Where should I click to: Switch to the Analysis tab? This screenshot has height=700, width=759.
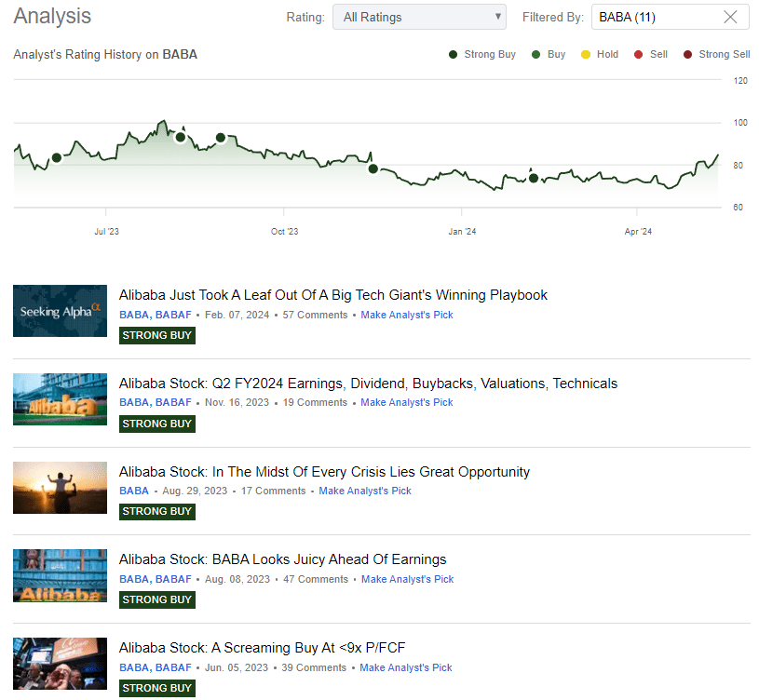tap(52, 16)
